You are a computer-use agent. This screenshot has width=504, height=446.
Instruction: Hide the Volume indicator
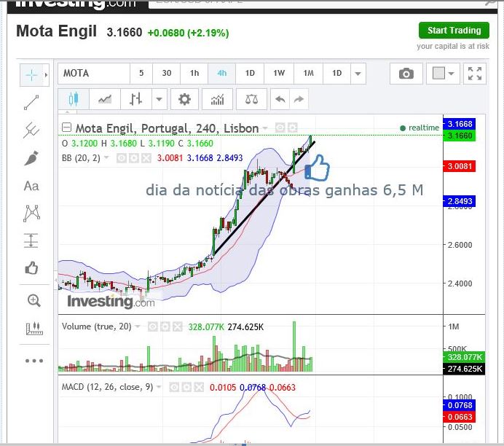(153, 327)
